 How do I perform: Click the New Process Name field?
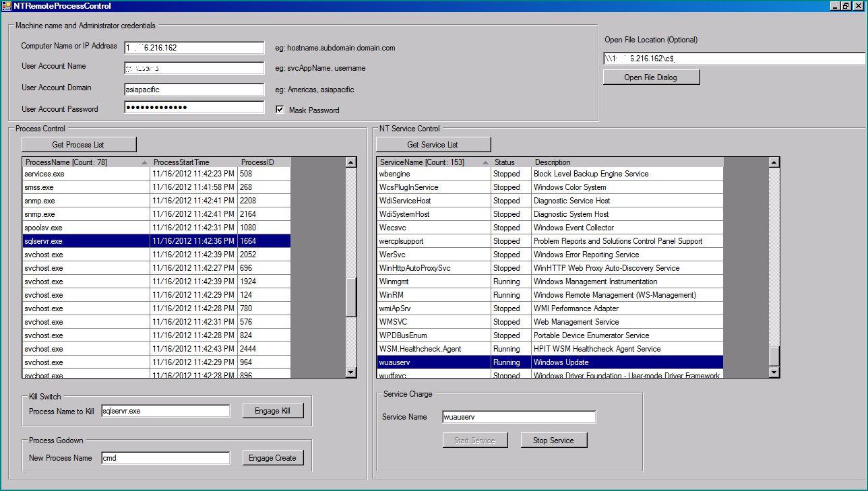click(166, 458)
